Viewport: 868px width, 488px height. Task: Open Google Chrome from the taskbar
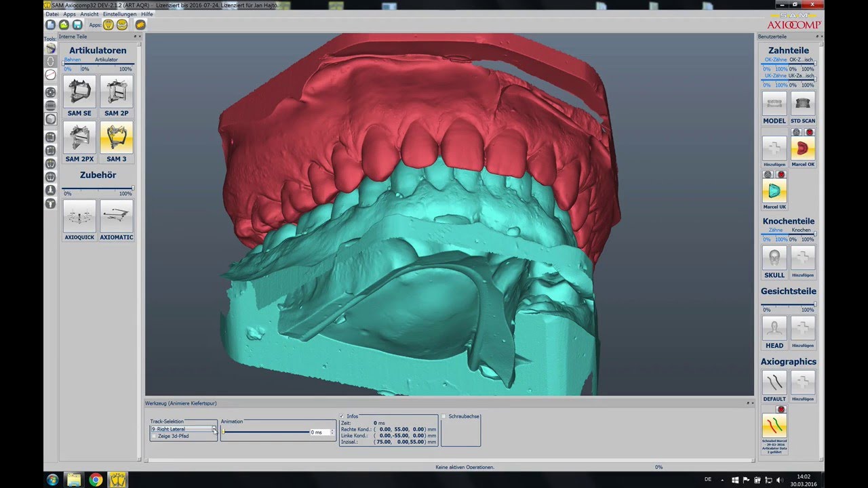96,480
